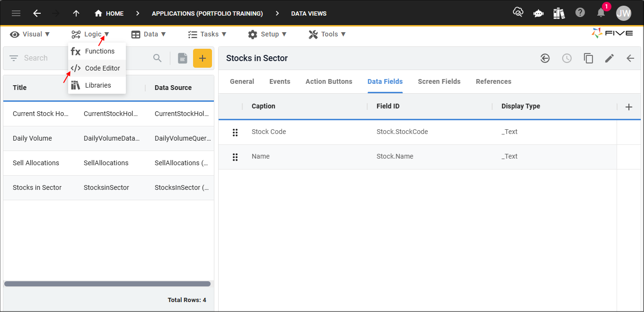Select Libraries from the Logic menu
This screenshot has width=644, height=312.
(97, 85)
